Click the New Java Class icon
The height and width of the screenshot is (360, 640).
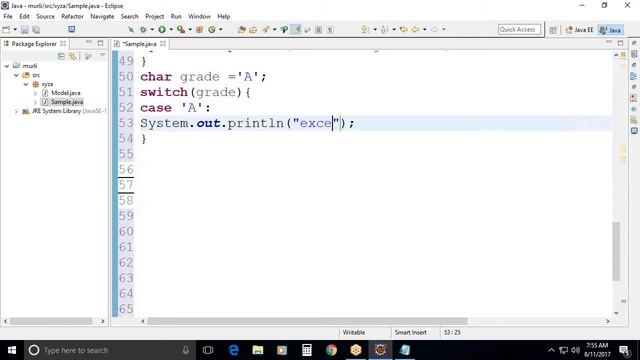[212, 29]
